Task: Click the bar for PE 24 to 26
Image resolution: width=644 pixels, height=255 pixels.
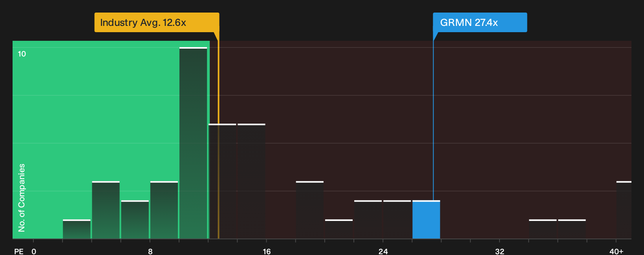Action: point(397,220)
